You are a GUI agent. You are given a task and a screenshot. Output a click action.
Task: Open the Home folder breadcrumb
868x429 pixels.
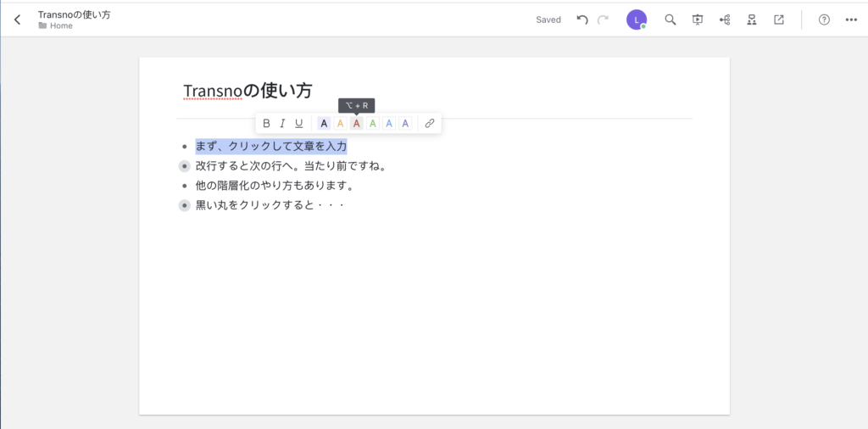(55, 25)
